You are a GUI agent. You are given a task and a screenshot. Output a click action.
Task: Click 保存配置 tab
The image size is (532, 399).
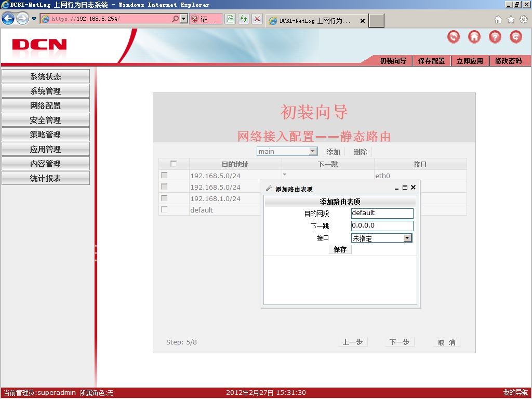pyautogui.click(x=431, y=61)
